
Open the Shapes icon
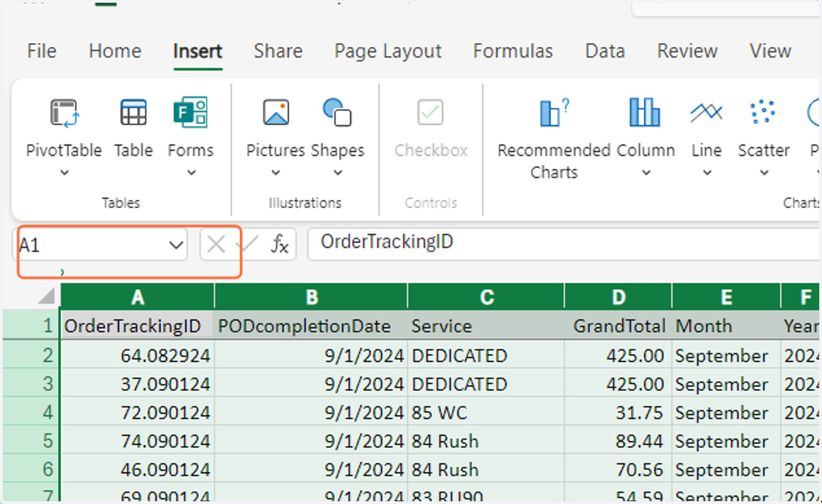pyautogui.click(x=337, y=112)
